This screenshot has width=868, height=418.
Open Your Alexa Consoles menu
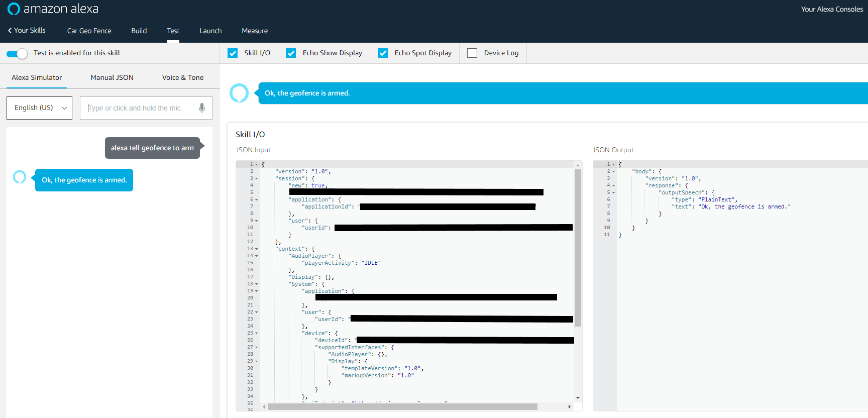pyautogui.click(x=832, y=9)
